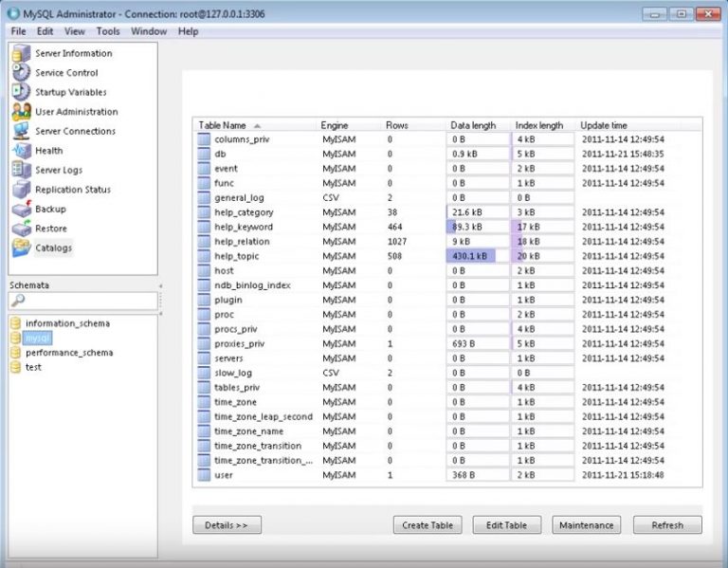This screenshot has height=568, width=728.
Task: Click the user table icon
Action: coord(204,475)
